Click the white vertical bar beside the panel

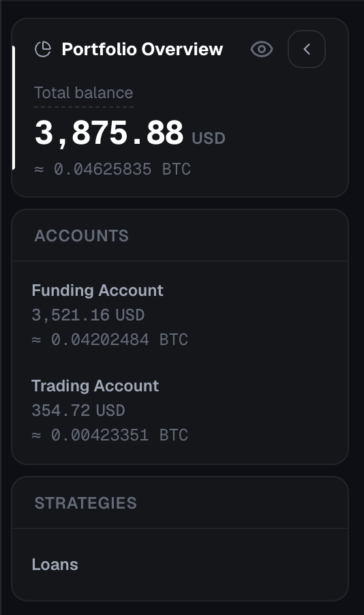[x=14, y=108]
